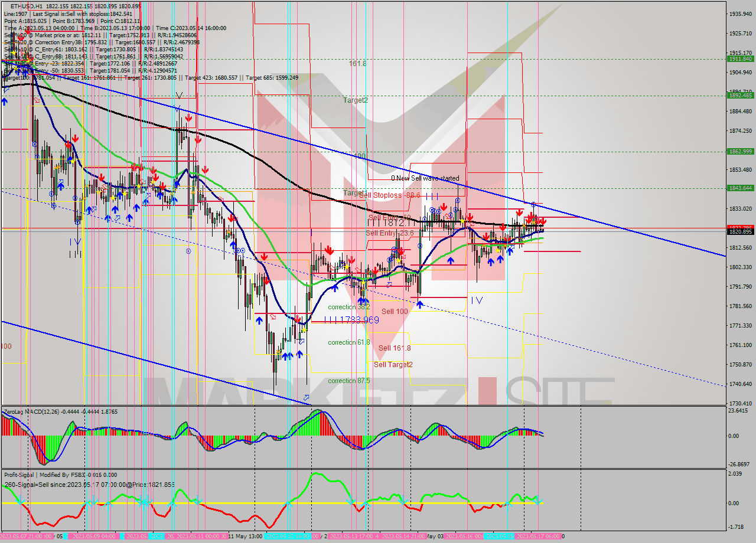Click the 1843.644 green price tag
Screen dimensions: 756x543
tap(740, 188)
